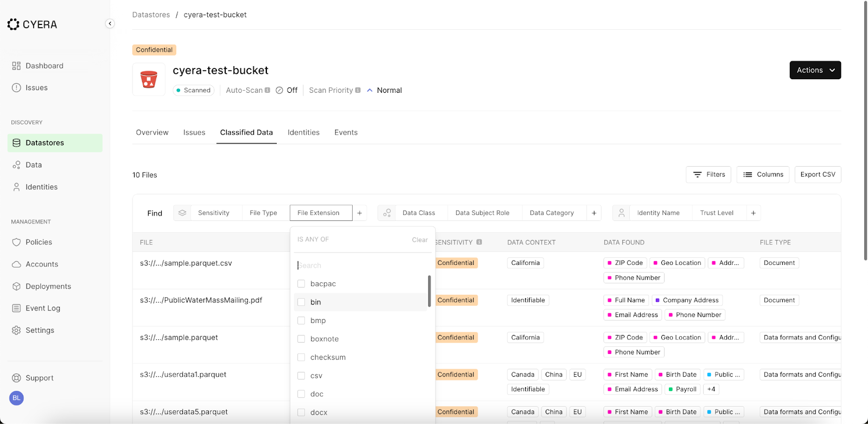Image resolution: width=868 pixels, height=424 pixels.
Task: Collapse the sidebar with the chevron button
Action: 110,23
